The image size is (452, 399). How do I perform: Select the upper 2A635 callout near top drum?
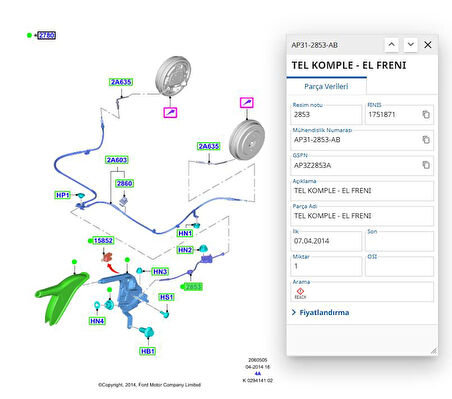click(121, 82)
